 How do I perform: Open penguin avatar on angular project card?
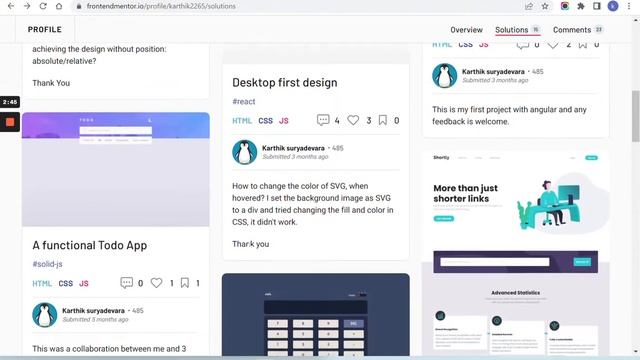click(444, 76)
